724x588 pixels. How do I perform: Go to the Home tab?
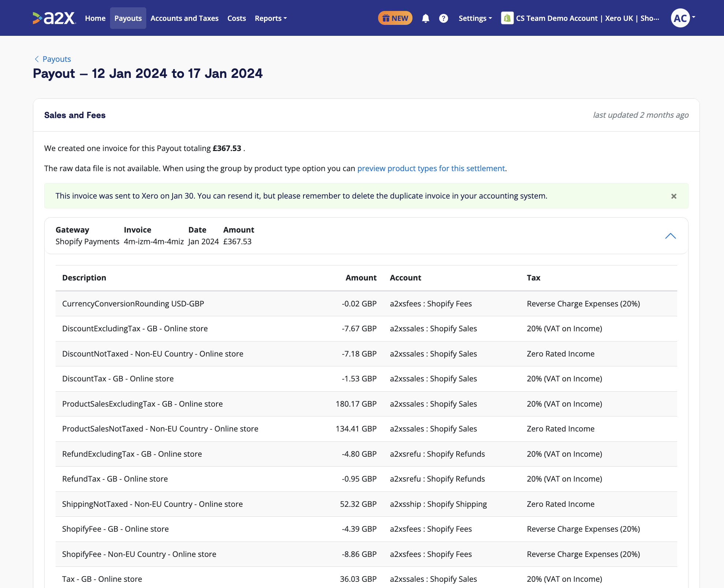pyautogui.click(x=95, y=18)
